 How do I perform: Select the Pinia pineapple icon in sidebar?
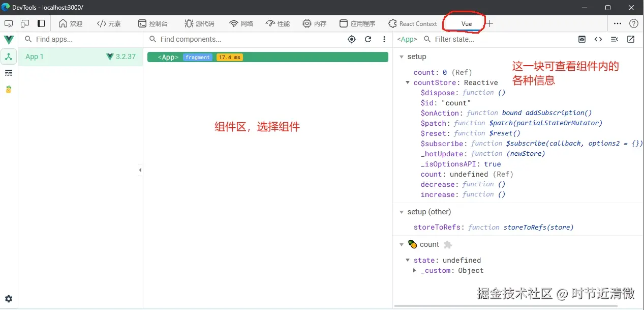point(9,89)
